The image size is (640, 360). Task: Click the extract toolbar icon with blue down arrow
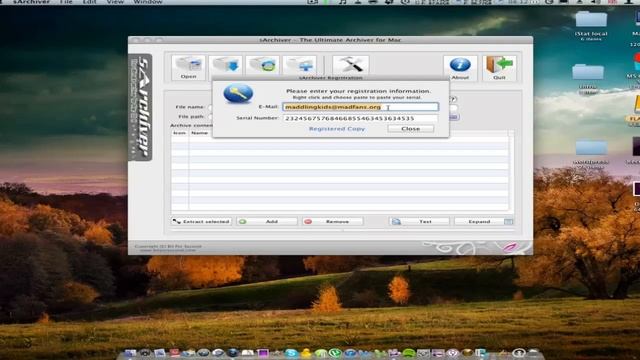[x=226, y=66]
